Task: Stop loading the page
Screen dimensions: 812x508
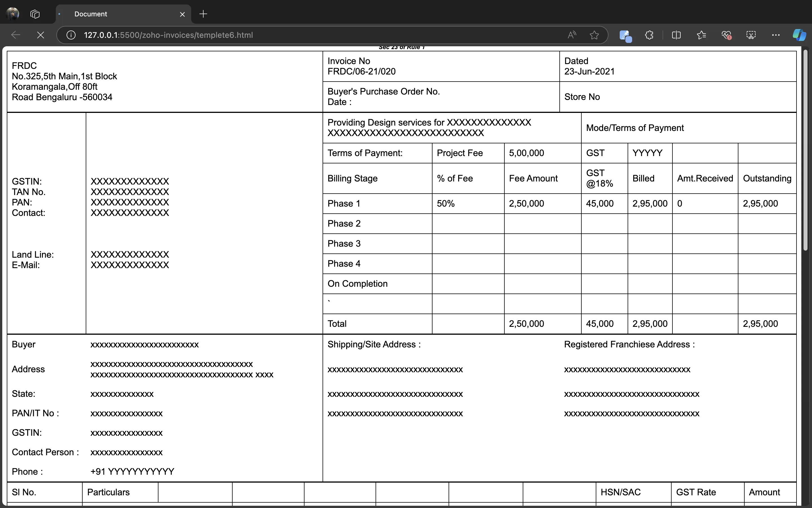Action: (x=40, y=35)
